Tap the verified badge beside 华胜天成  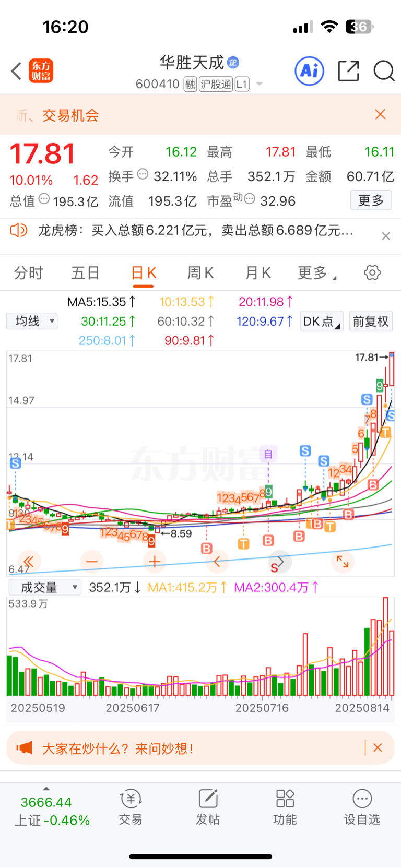233,63
